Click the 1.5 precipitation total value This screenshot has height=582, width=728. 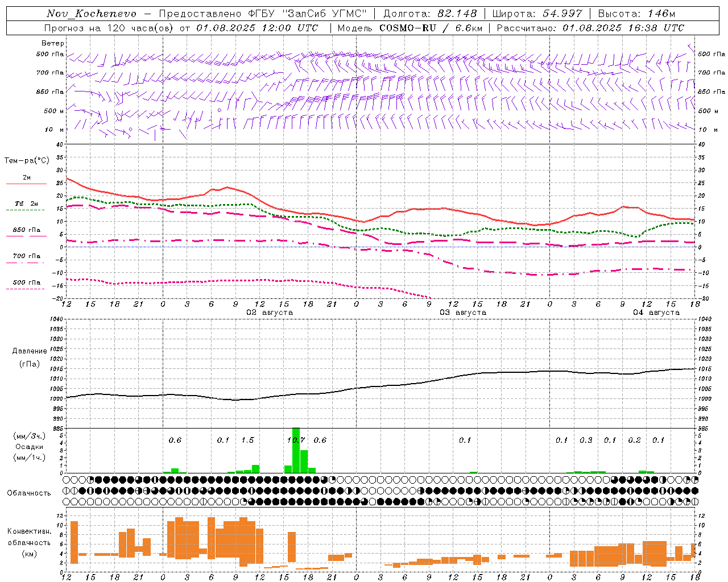pyautogui.click(x=247, y=440)
